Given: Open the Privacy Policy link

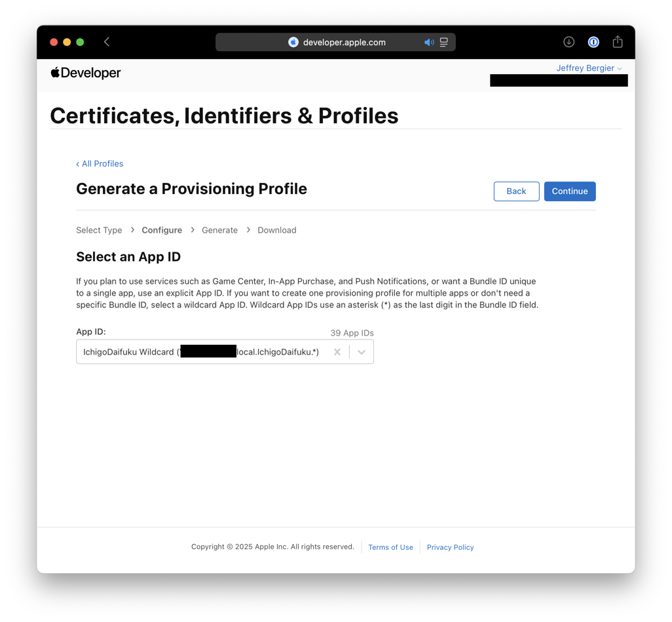Looking at the screenshot, I should pos(450,547).
